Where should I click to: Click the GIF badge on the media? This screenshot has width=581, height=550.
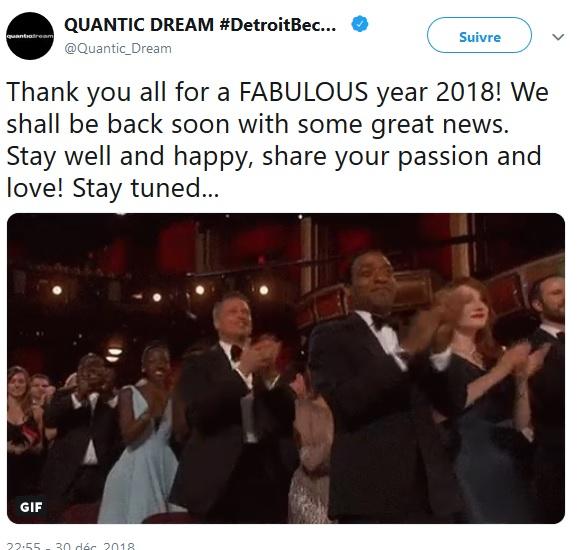pyautogui.click(x=31, y=507)
